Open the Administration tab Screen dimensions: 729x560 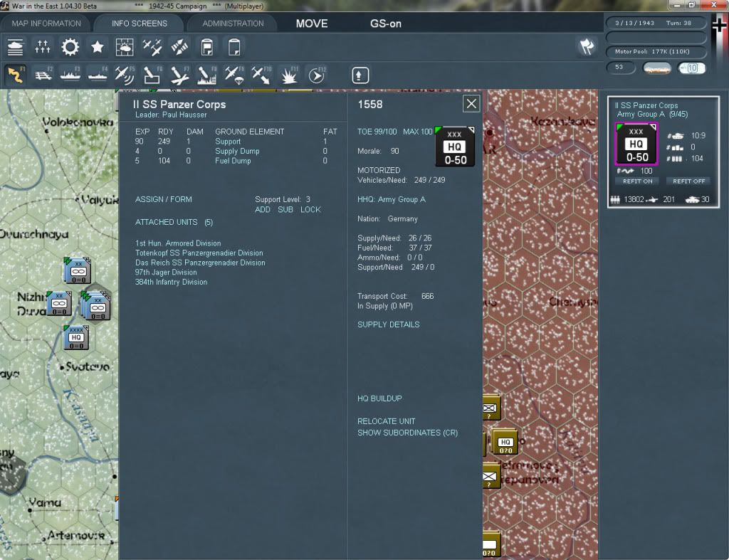tap(233, 23)
